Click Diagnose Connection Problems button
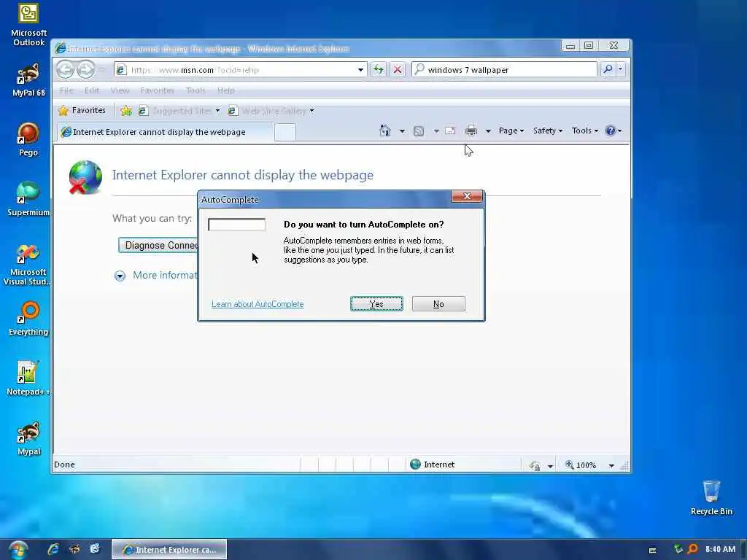Image resolution: width=747 pixels, height=560 pixels. (x=158, y=245)
